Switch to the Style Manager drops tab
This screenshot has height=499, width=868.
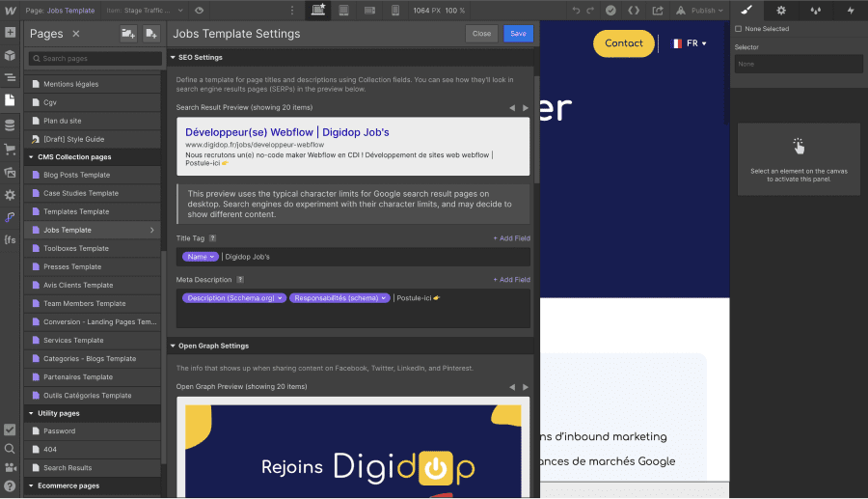point(816,10)
